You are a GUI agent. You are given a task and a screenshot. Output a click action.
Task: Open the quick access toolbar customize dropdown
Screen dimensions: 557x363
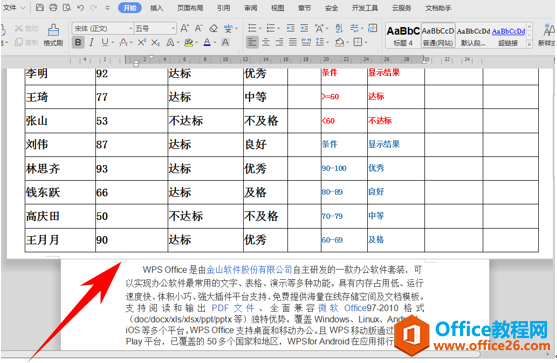click(x=108, y=7)
